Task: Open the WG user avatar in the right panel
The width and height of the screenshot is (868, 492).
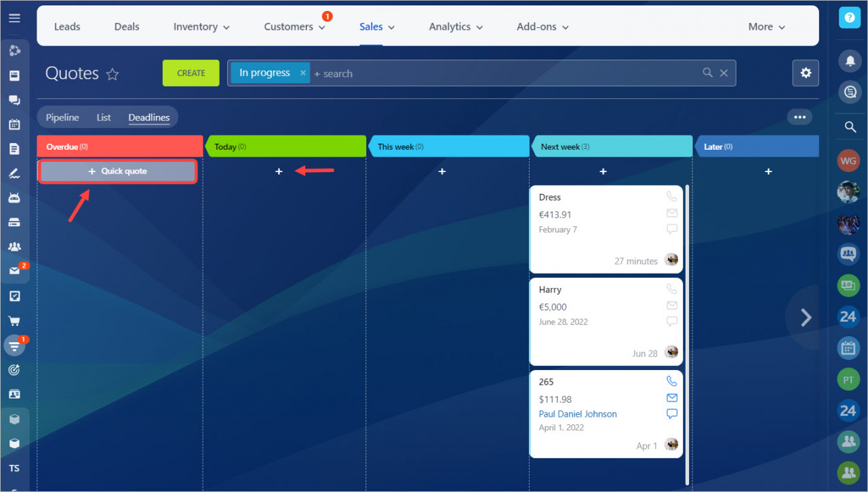Action: 849,161
